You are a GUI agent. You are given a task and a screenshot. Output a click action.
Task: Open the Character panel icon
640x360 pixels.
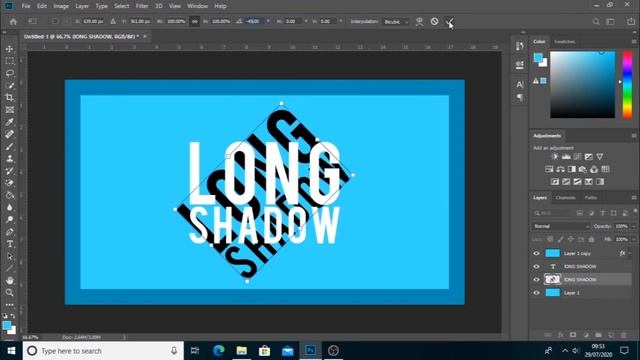[520, 84]
